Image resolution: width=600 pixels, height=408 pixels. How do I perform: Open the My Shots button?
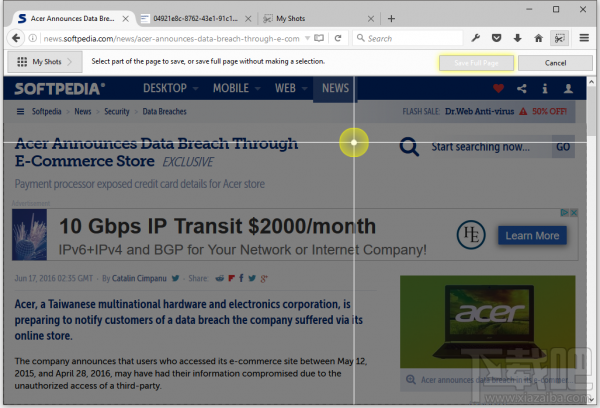click(x=44, y=62)
